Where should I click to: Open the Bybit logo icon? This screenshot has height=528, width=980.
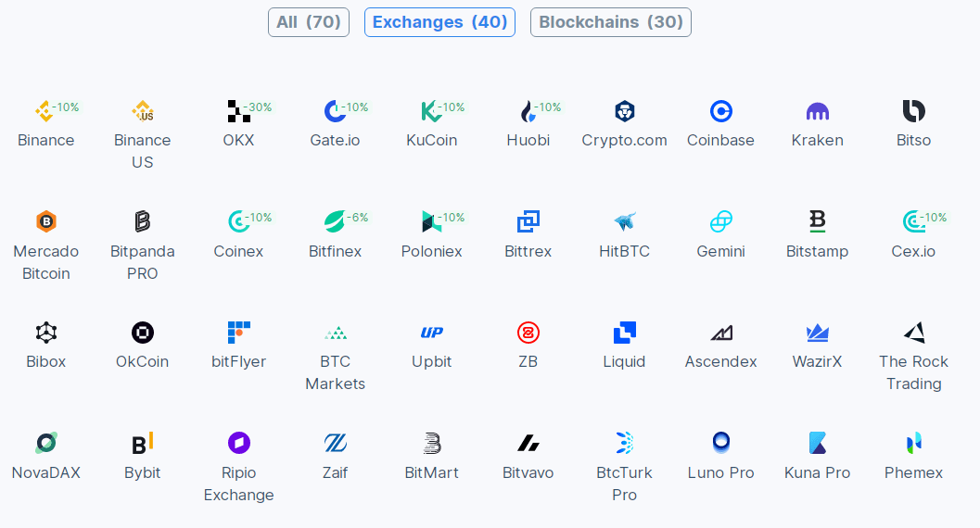[143, 443]
